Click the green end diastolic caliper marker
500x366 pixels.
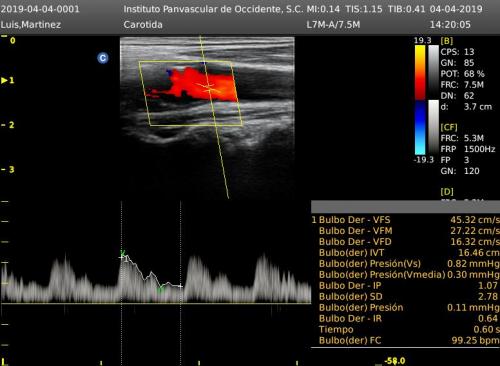click(x=161, y=288)
